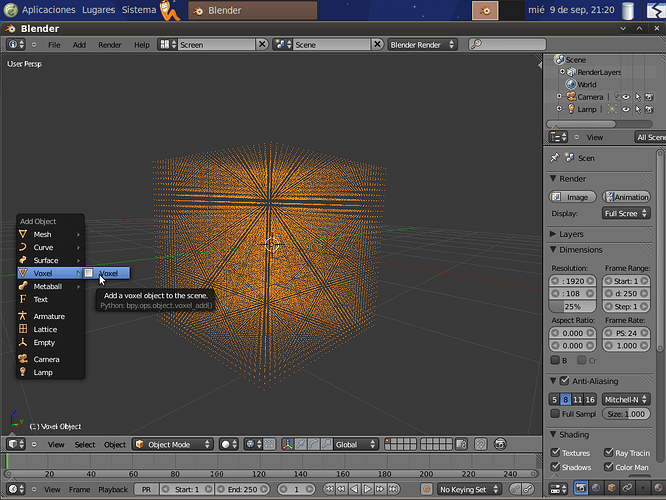Click the play forward button in timeline
The height and width of the screenshot is (500, 666).
click(367, 489)
